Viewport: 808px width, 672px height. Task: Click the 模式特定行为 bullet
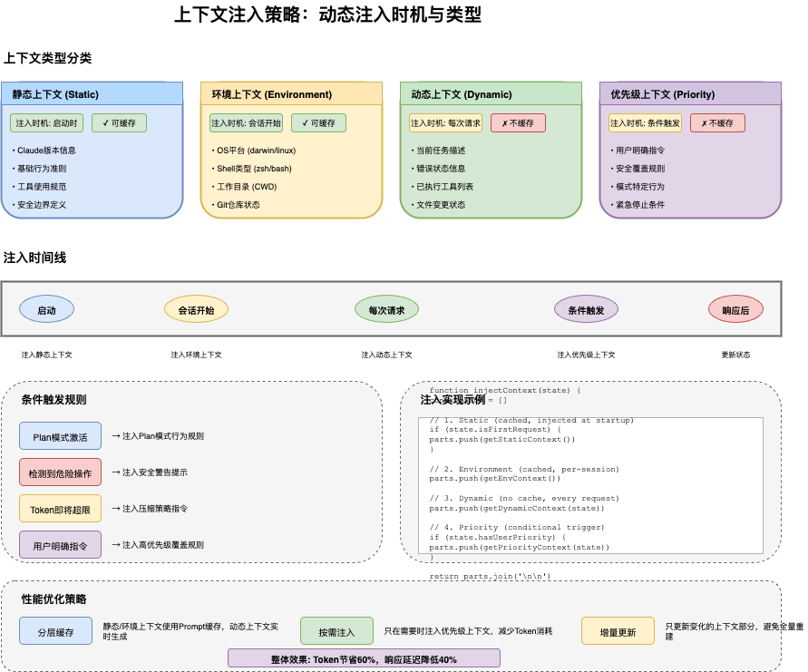[x=638, y=187]
